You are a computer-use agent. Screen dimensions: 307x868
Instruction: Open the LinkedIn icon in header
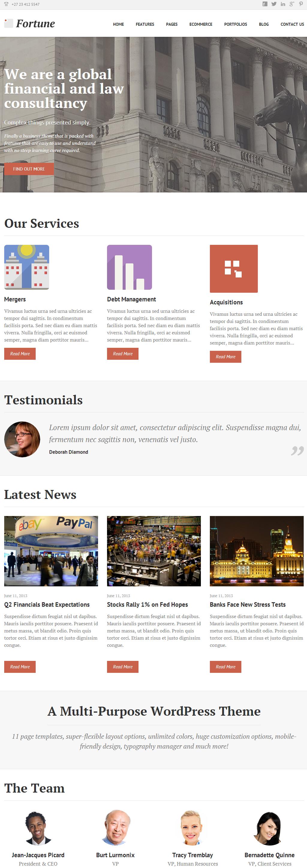tap(283, 4)
